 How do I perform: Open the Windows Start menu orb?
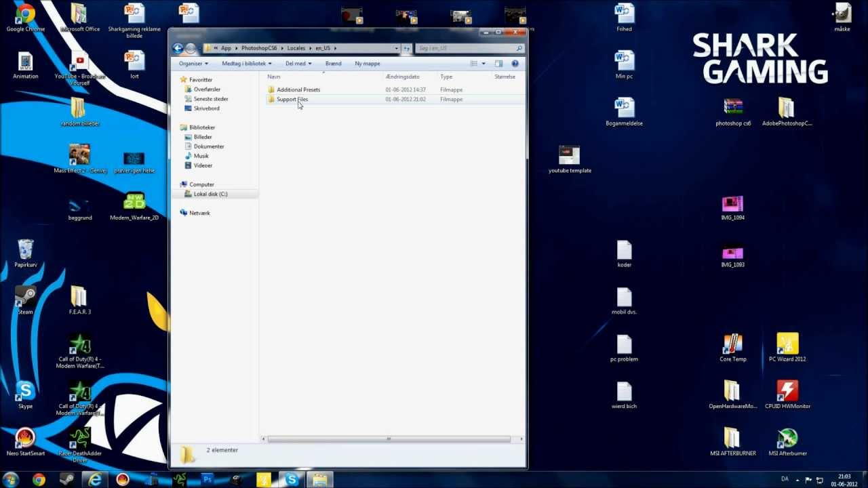pyautogui.click(x=11, y=479)
